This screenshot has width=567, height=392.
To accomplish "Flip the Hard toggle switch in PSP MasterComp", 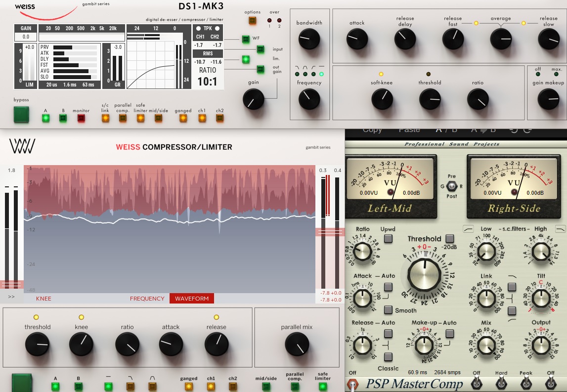I will pyautogui.click(x=501, y=383).
